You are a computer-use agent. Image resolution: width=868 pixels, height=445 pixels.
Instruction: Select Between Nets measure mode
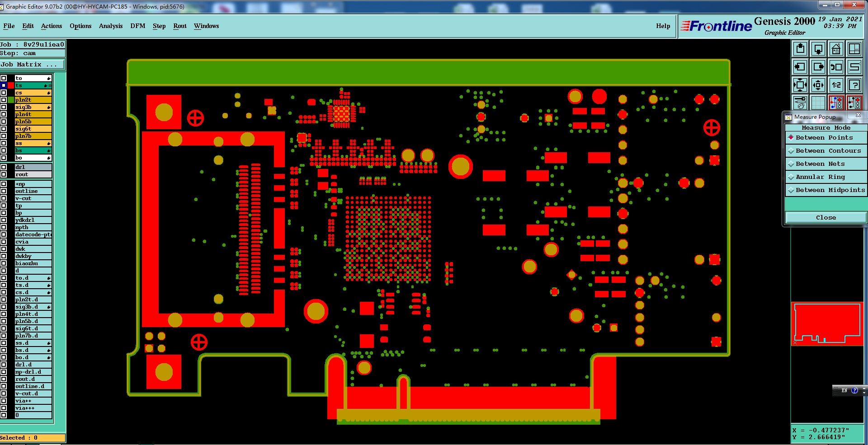click(x=826, y=164)
